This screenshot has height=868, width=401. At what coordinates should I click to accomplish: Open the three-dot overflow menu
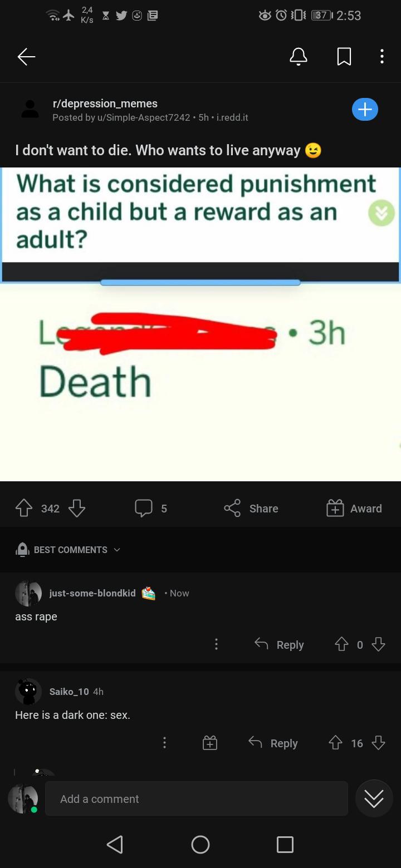[x=382, y=56]
